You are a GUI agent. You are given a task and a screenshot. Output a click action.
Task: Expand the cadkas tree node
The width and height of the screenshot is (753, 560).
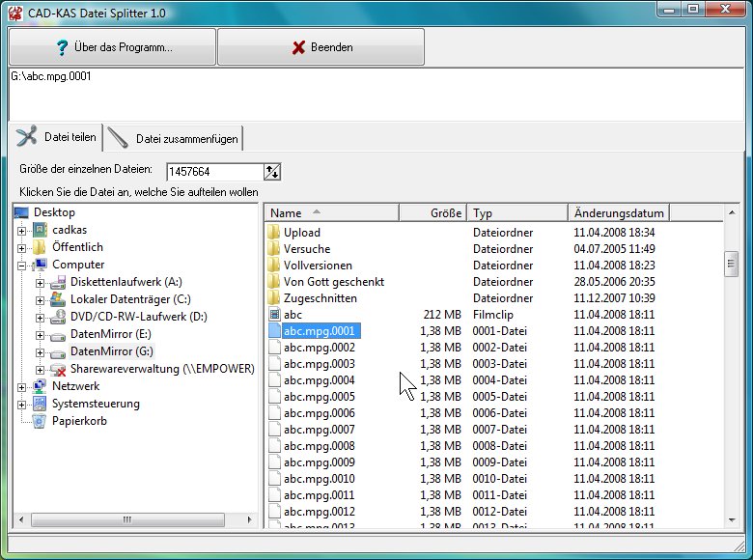click(22, 231)
